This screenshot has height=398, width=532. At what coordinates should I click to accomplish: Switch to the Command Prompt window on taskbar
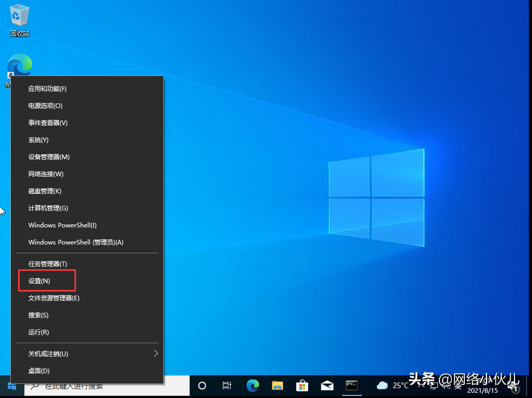352,386
